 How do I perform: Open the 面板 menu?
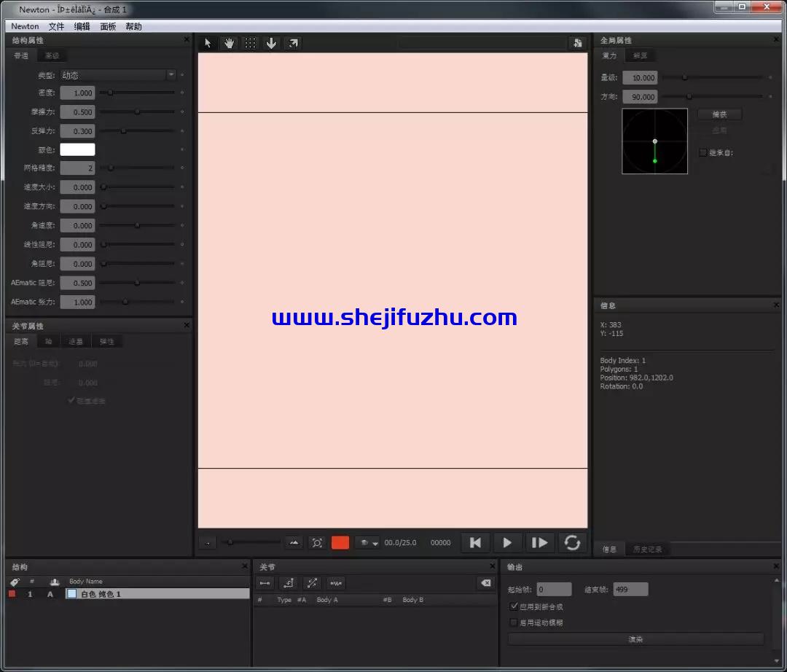[108, 26]
